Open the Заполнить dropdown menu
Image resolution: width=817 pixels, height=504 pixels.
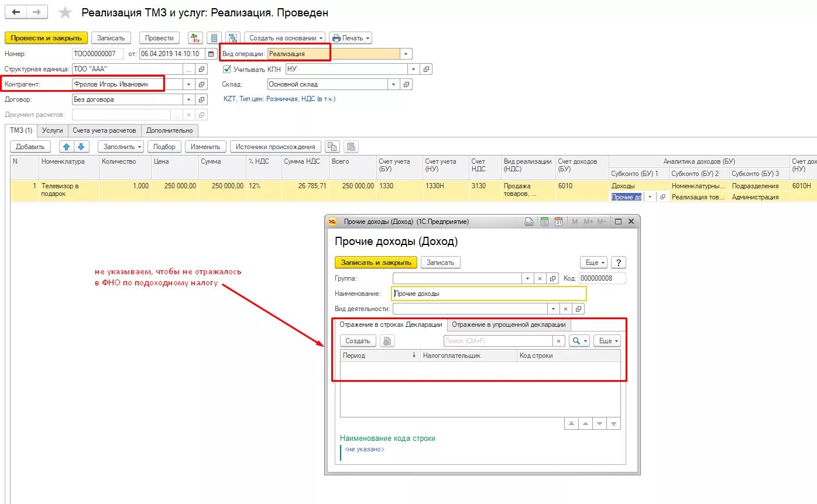pos(121,147)
